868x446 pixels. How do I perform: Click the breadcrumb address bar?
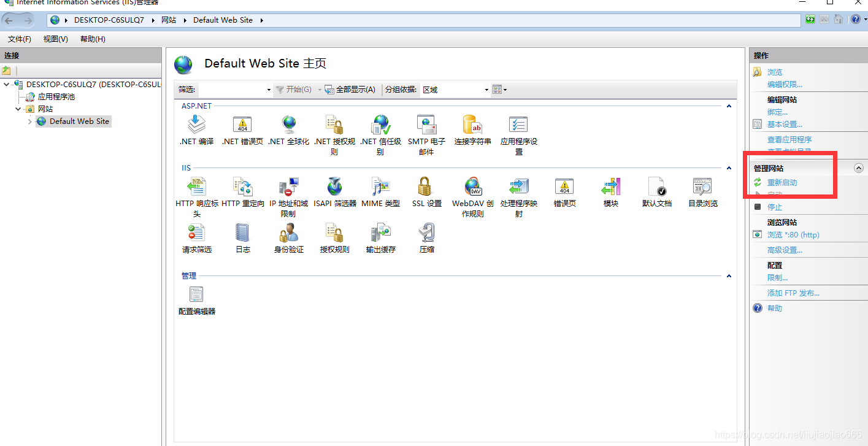(x=424, y=20)
